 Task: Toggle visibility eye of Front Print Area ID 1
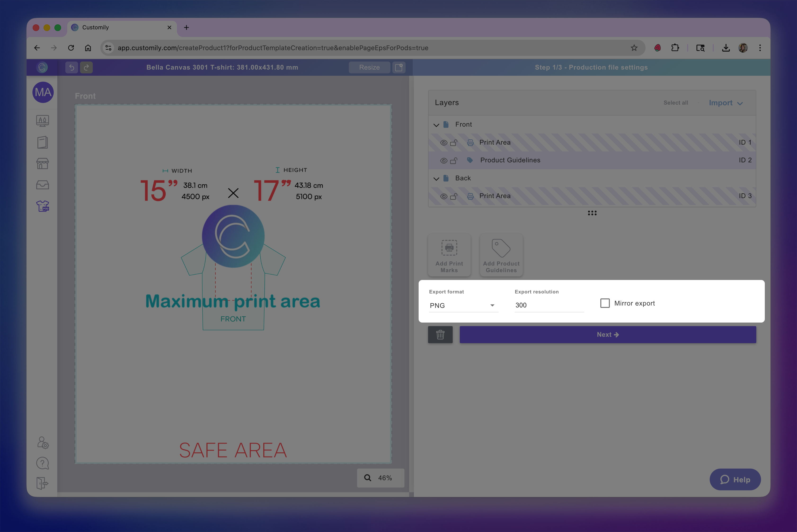pos(443,142)
